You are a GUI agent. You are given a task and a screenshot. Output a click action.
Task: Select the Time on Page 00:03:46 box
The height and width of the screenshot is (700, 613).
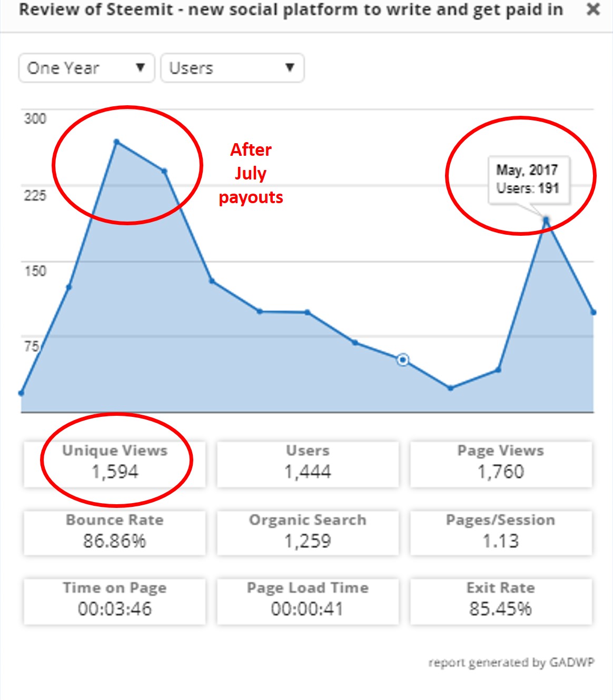[115, 601]
